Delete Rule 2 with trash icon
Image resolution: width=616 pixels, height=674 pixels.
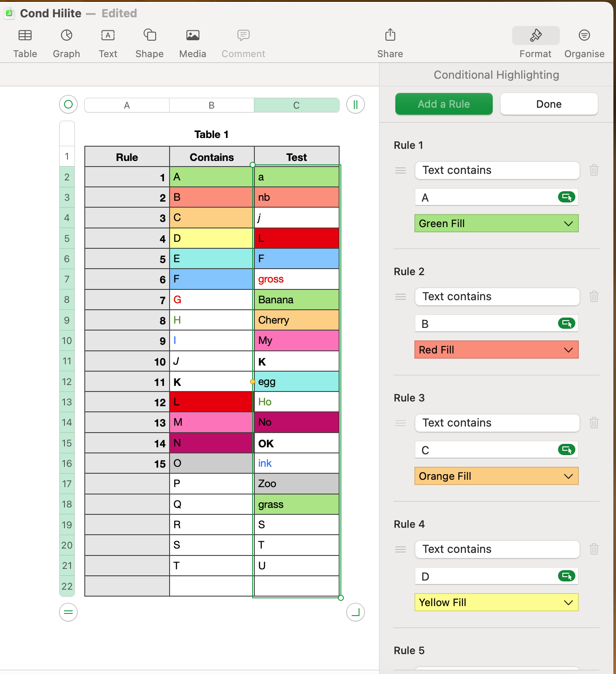point(594,296)
